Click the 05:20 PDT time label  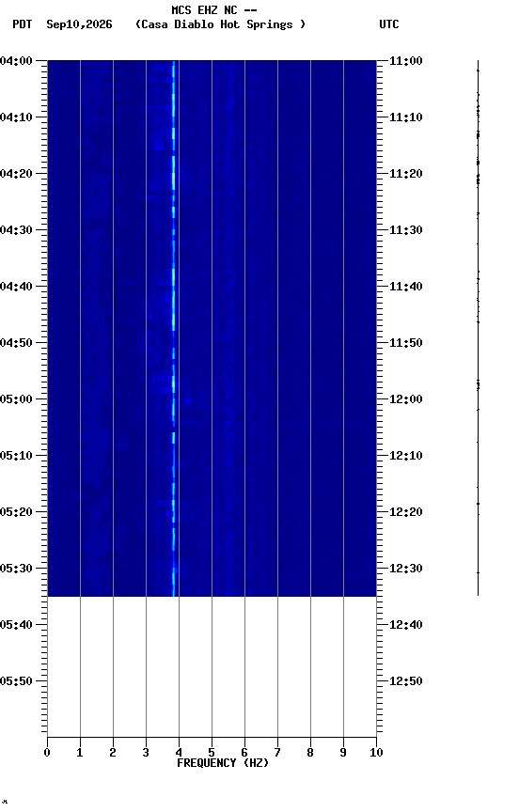16,512
